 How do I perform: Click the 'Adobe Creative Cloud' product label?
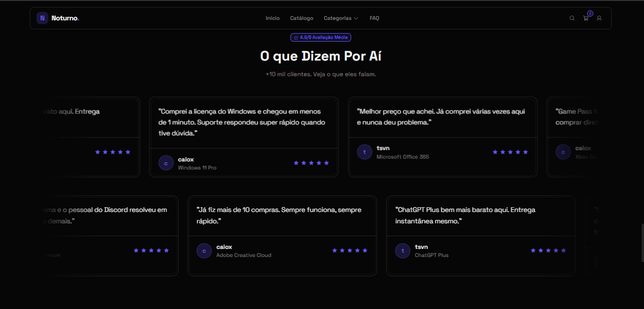click(244, 255)
